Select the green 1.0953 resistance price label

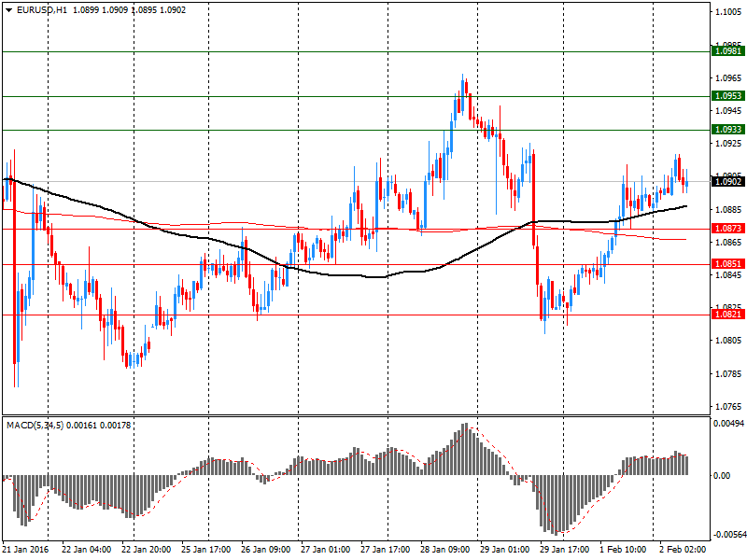point(728,96)
